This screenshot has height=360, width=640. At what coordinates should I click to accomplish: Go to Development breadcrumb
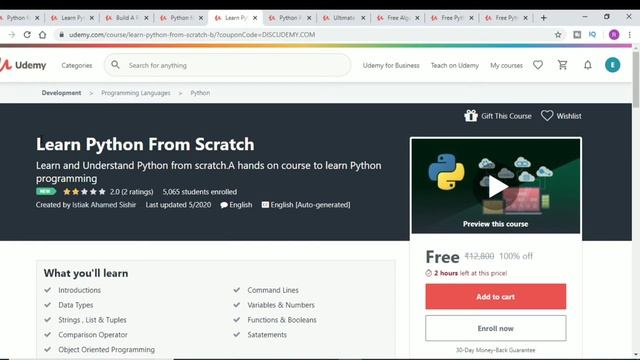click(x=61, y=93)
